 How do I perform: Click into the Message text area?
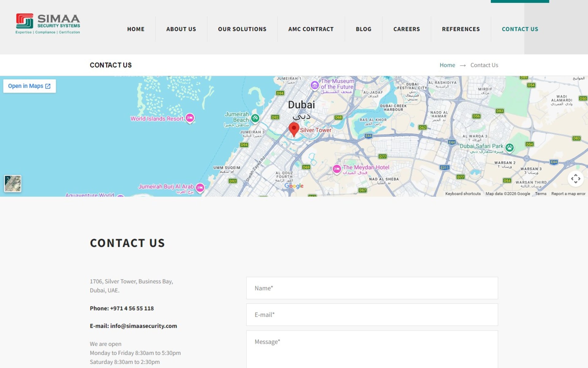[372, 349]
